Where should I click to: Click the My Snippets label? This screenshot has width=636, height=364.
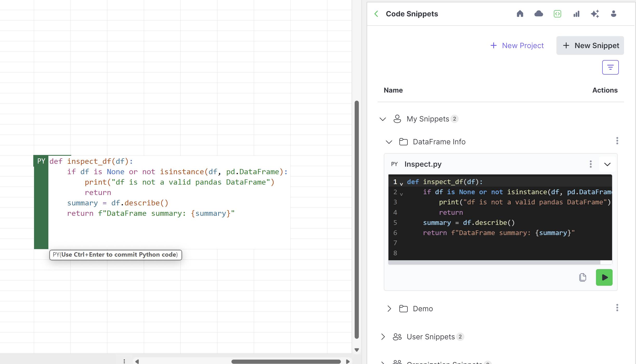[x=428, y=119]
